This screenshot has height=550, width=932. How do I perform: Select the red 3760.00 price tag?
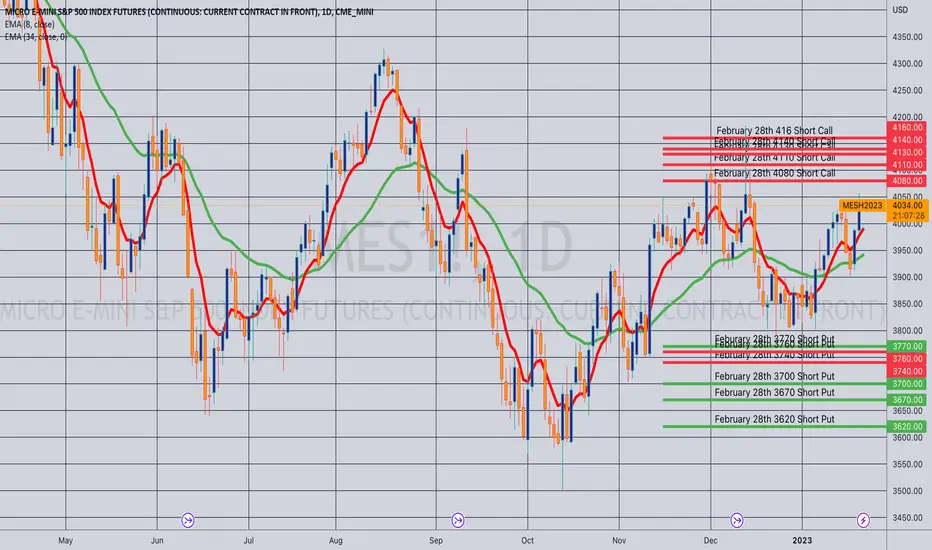point(907,359)
